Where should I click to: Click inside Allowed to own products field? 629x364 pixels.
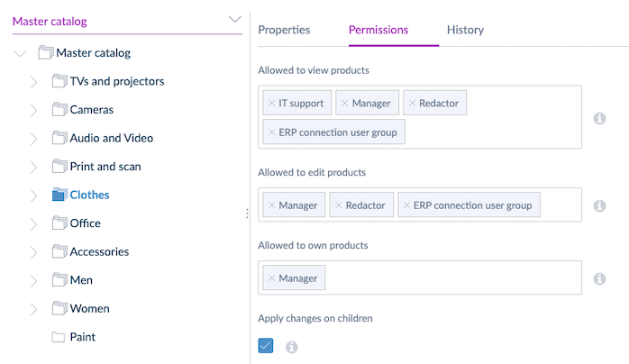[451, 278]
